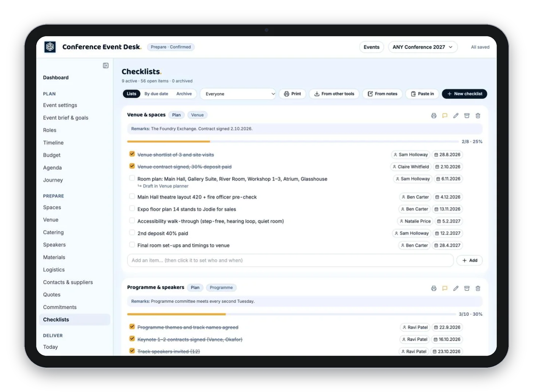Archive the Venue & spaces checklist

coord(467,116)
